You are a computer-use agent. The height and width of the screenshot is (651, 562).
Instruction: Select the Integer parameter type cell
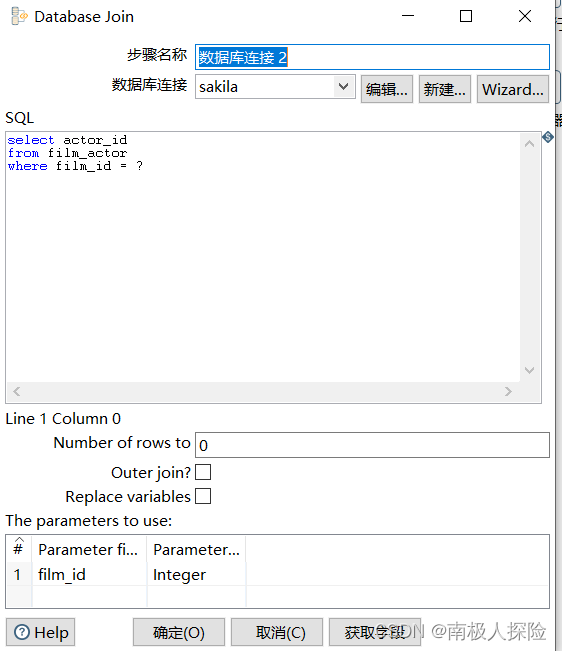point(196,575)
